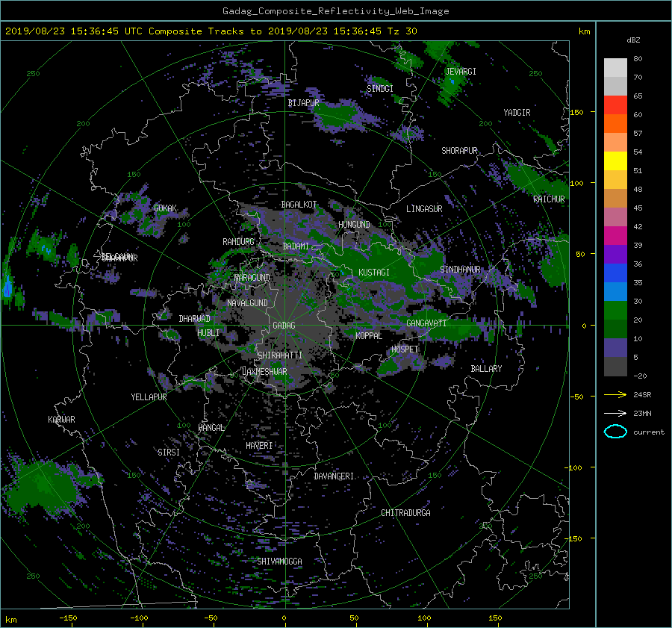Click the LAXMESHWAR city label
672x628 pixels.
pyautogui.click(x=264, y=372)
